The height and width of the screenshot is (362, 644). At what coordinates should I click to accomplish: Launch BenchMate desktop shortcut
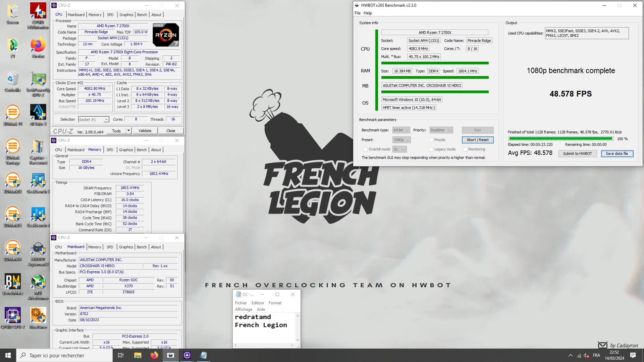(x=13, y=285)
